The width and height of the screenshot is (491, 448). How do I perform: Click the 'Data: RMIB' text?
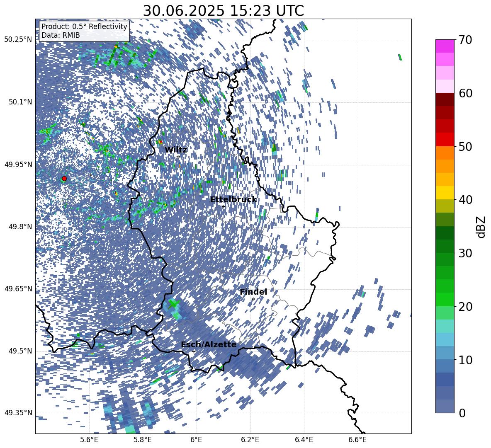[x=61, y=35]
